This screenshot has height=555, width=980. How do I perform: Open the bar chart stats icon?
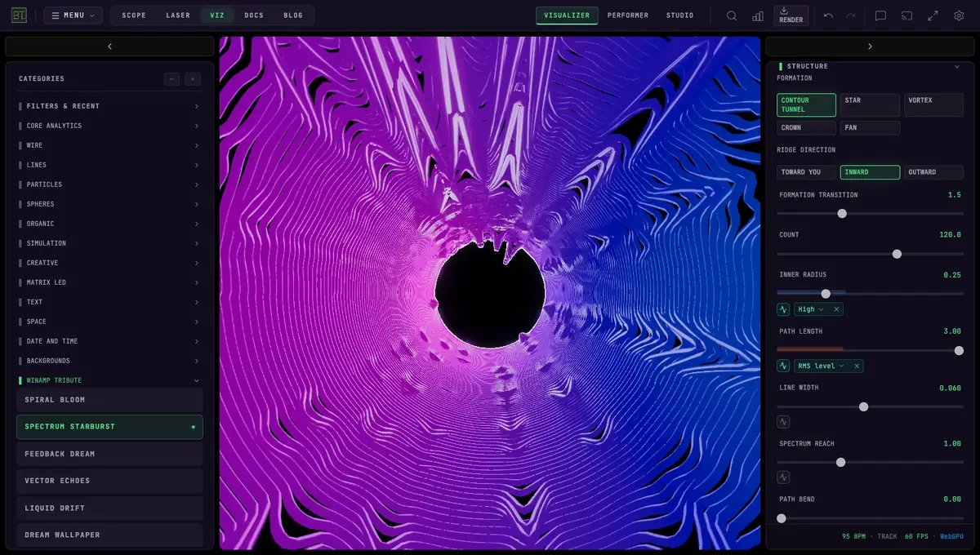(x=758, y=16)
